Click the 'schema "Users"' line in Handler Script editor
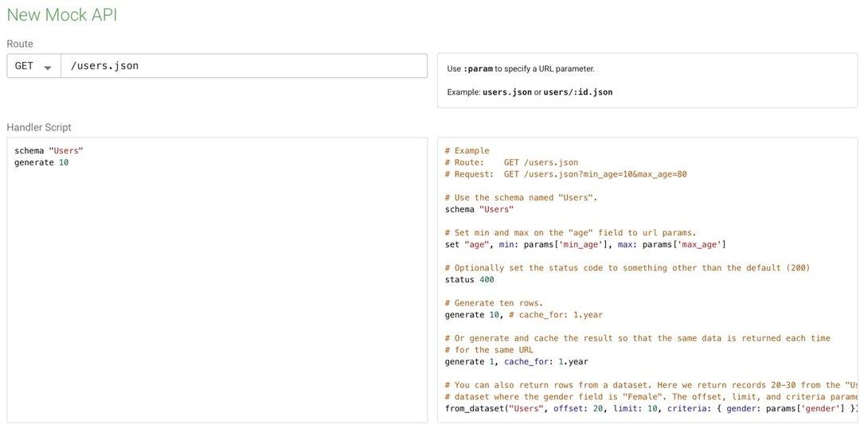The width and height of the screenshot is (868, 432). pos(49,150)
